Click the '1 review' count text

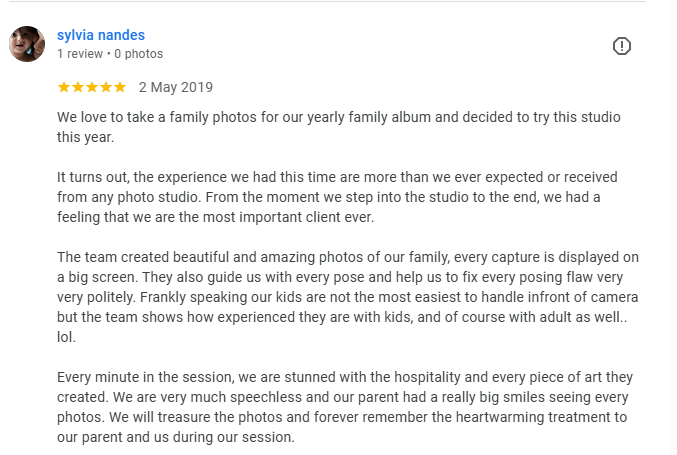(80, 54)
